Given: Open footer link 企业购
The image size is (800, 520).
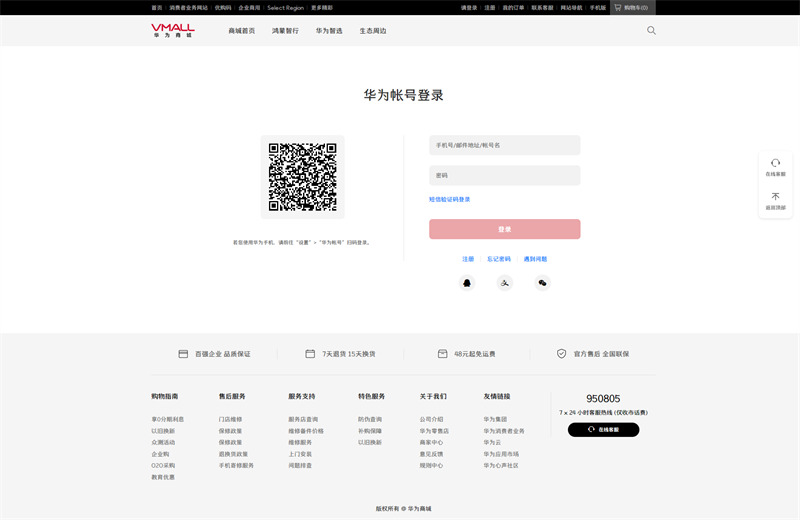Looking at the screenshot, I should pos(160,454).
